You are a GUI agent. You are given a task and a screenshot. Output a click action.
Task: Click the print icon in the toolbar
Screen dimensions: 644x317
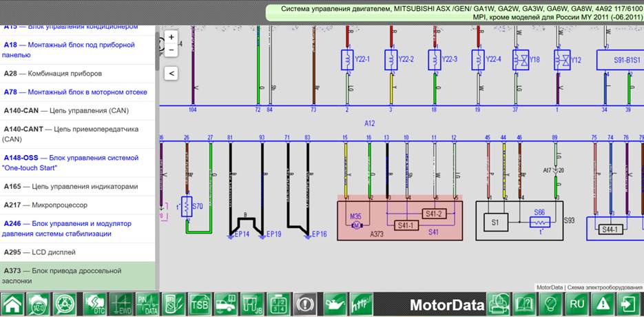498,305
